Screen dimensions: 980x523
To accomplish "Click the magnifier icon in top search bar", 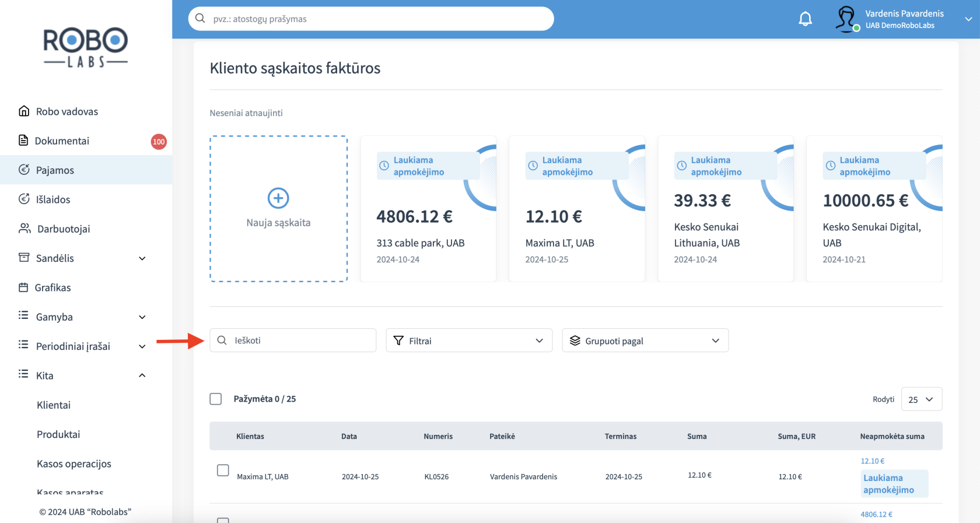I will click(x=200, y=18).
